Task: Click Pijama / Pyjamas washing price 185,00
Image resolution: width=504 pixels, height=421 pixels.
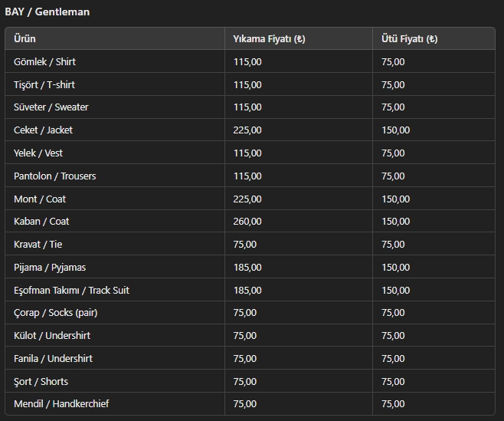Action: 247,268
